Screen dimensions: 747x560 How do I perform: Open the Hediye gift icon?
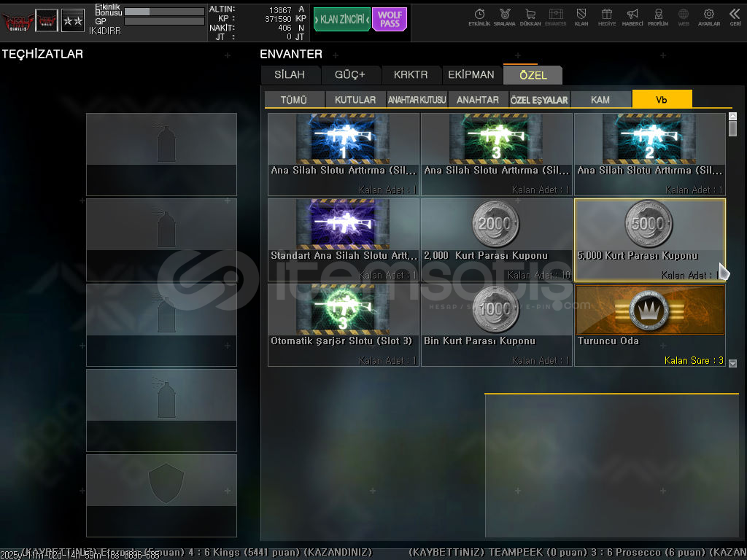point(606,17)
